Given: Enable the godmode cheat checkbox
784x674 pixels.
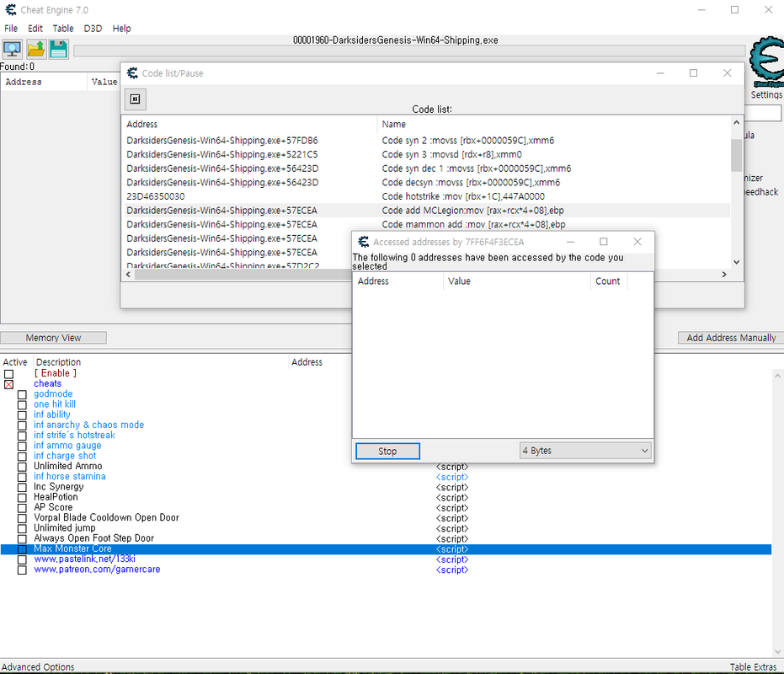Looking at the screenshot, I should [22, 394].
